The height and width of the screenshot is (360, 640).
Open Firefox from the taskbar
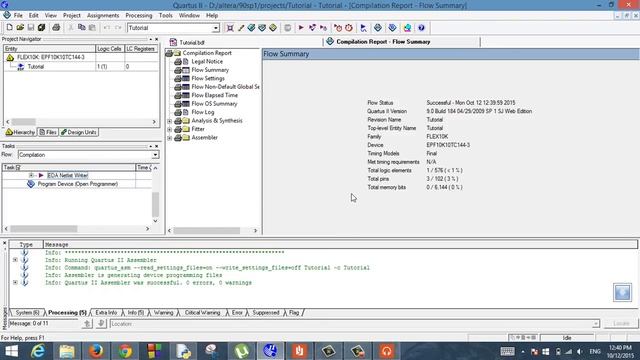(x=96, y=351)
